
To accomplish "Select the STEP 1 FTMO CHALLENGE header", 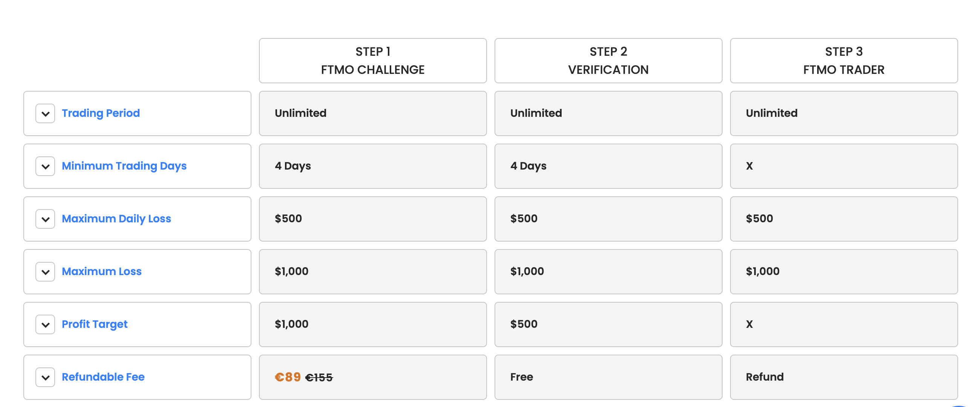I will coord(372,60).
